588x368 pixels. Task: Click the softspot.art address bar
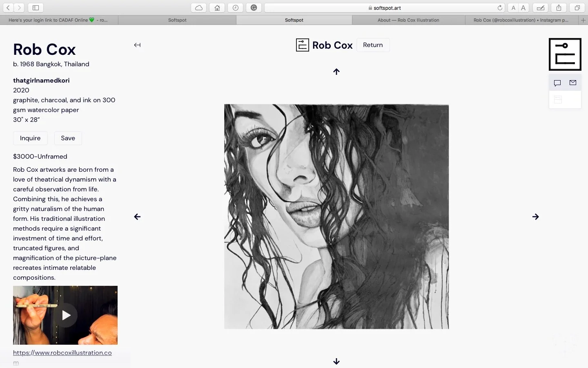tap(385, 8)
